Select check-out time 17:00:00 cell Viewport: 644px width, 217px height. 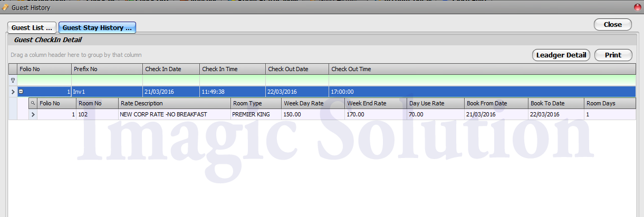click(x=482, y=92)
